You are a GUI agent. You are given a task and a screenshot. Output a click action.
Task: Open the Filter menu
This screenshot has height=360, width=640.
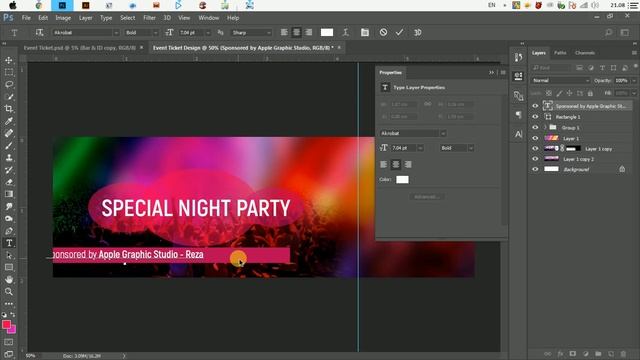[x=149, y=18]
